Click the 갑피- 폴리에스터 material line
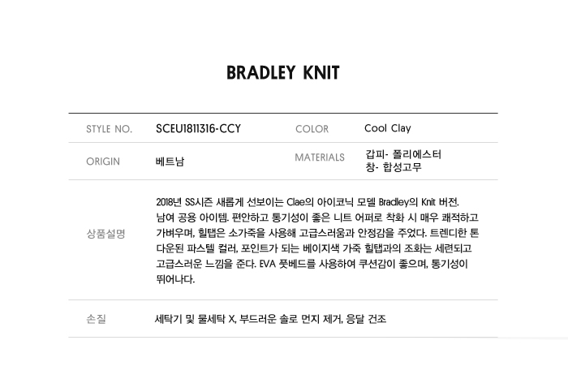This screenshot has height=392, width=568. [x=403, y=154]
